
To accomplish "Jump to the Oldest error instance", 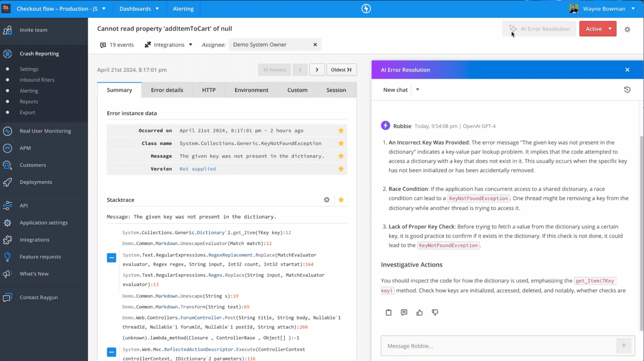I will pyautogui.click(x=341, y=70).
